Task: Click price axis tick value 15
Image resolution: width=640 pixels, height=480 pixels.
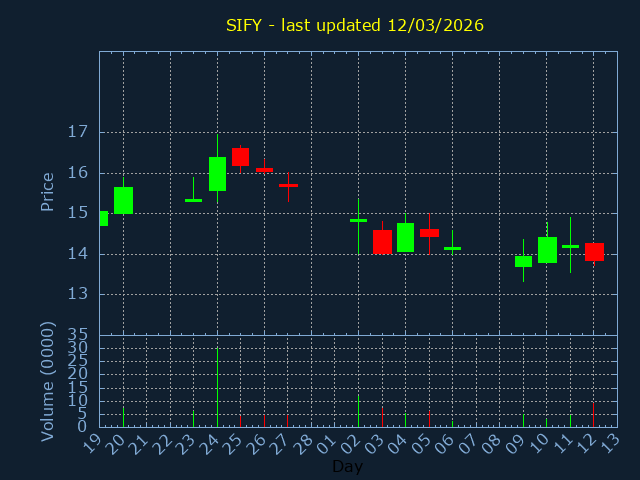Action: 78,213
